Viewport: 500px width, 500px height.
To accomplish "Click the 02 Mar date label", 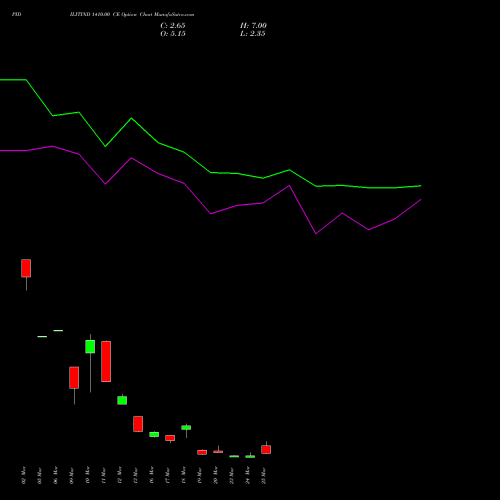I will pyautogui.click(x=24, y=475).
